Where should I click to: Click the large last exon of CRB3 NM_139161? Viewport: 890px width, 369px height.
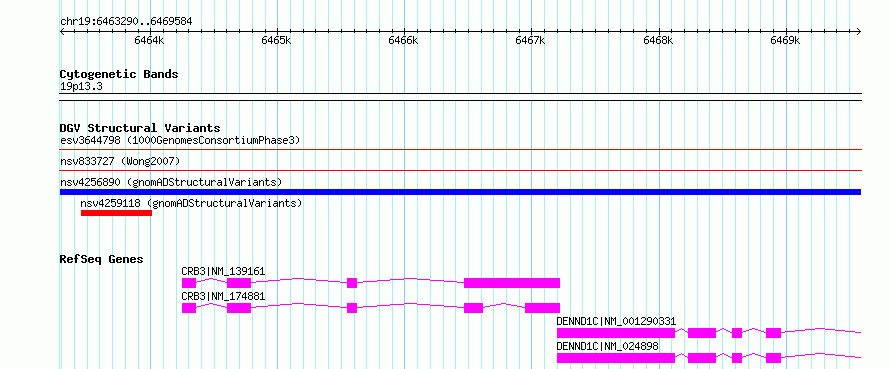point(512,283)
